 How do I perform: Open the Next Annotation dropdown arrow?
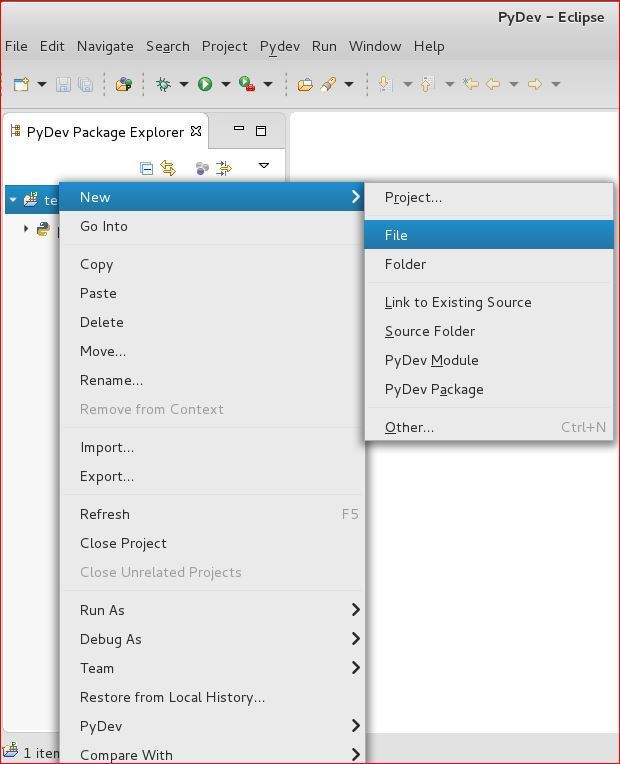click(x=407, y=84)
